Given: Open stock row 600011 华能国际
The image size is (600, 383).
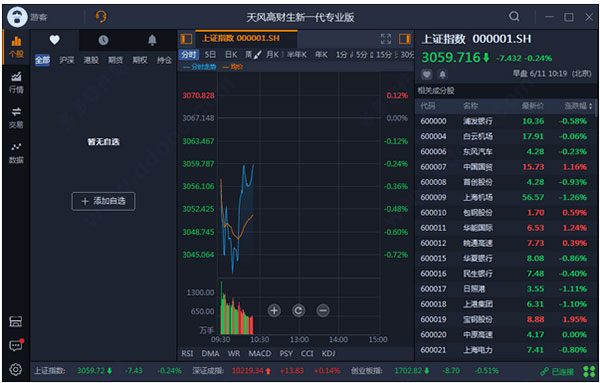Looking at the screenshot, I should (x=504, y=228).
